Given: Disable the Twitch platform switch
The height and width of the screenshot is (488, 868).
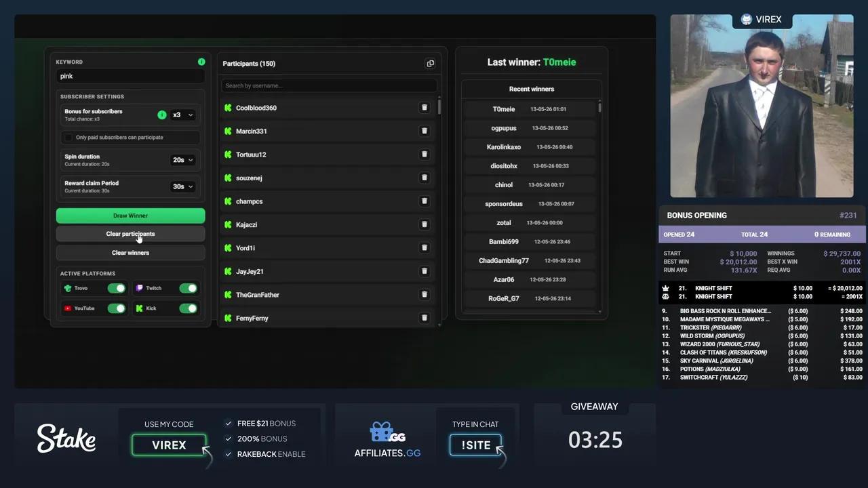Looking at the screenshot, I should [189, 288].
